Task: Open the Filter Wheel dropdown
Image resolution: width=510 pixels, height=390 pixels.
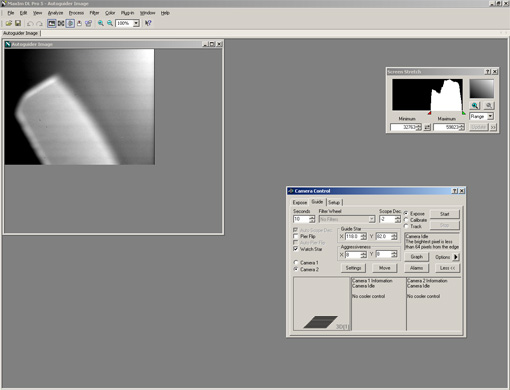Action: click(x=371, y=219)
